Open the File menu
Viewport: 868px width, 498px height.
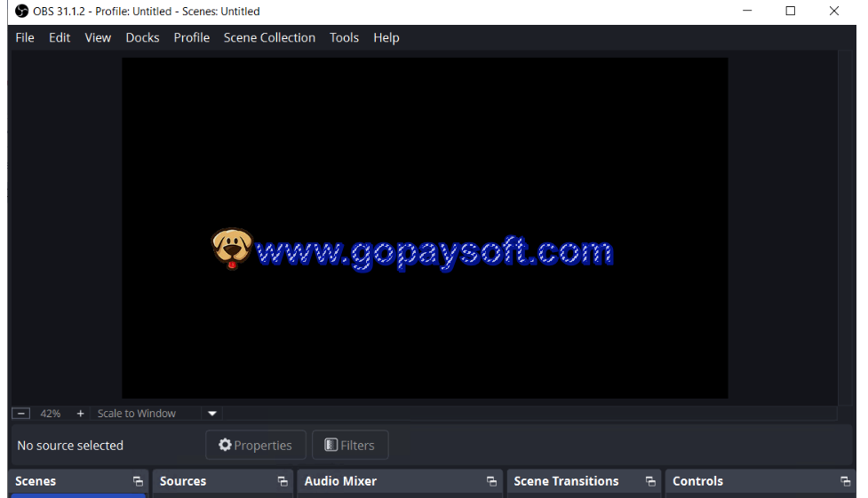[x=25, y=37]
